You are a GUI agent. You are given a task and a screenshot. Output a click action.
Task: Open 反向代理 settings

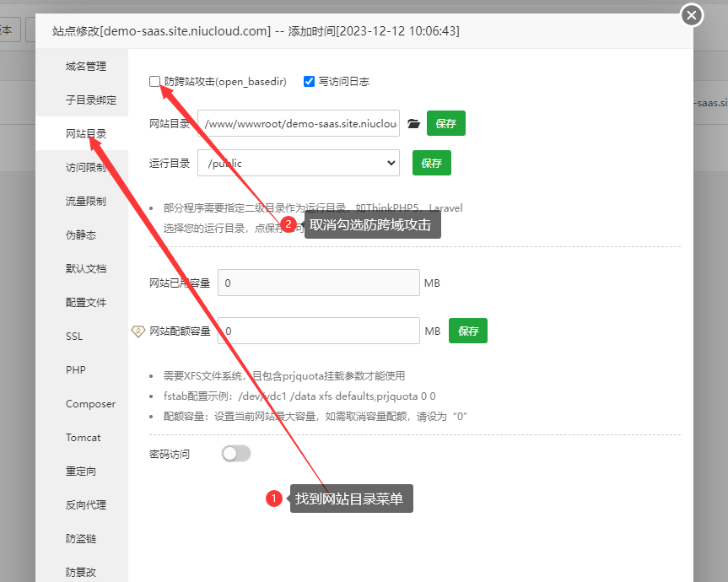tap(86, 504)
